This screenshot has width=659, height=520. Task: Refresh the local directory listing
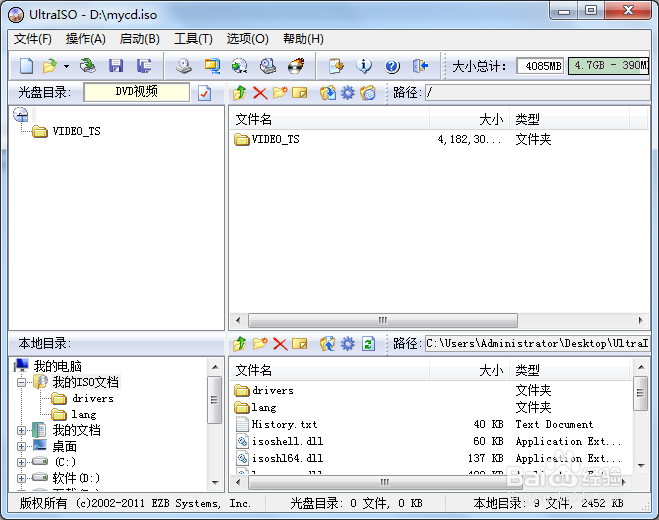coord(368,344)
